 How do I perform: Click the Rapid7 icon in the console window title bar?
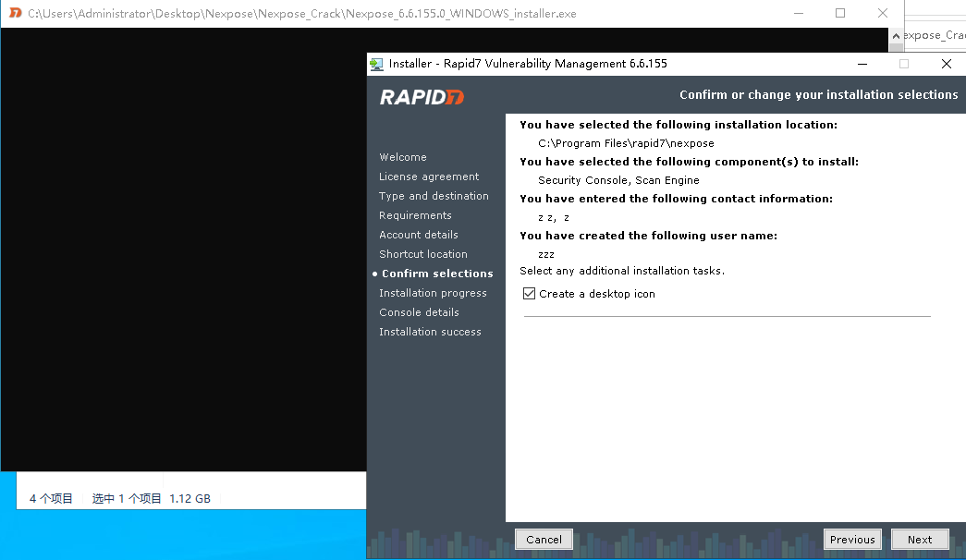click(16, 13)
